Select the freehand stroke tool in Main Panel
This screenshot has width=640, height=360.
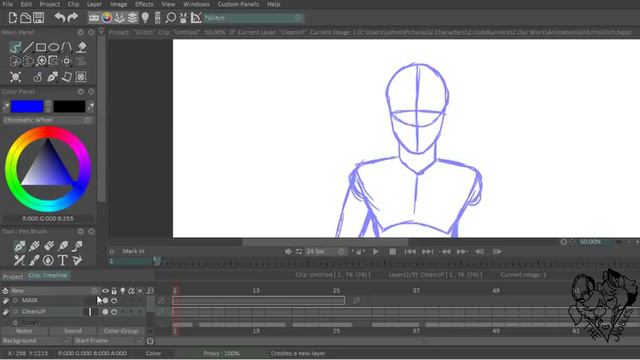pos(15,47)
